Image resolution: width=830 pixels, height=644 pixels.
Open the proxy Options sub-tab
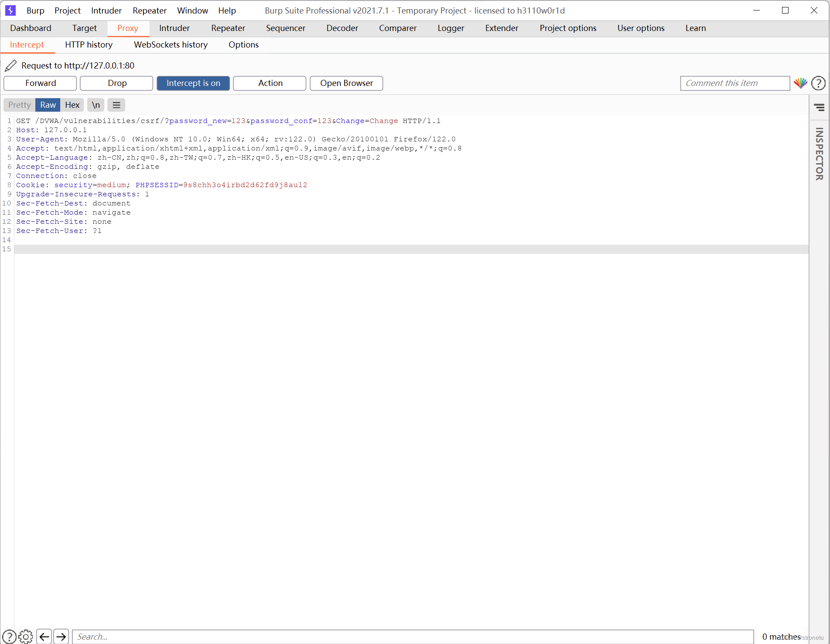[x=244, y=45]
